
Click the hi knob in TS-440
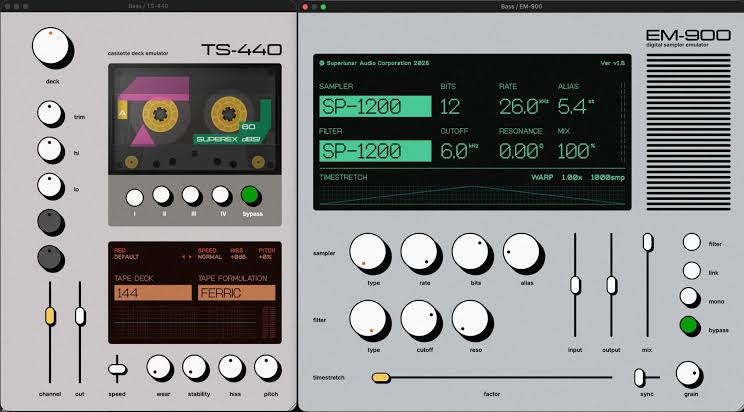coord(50,149)
